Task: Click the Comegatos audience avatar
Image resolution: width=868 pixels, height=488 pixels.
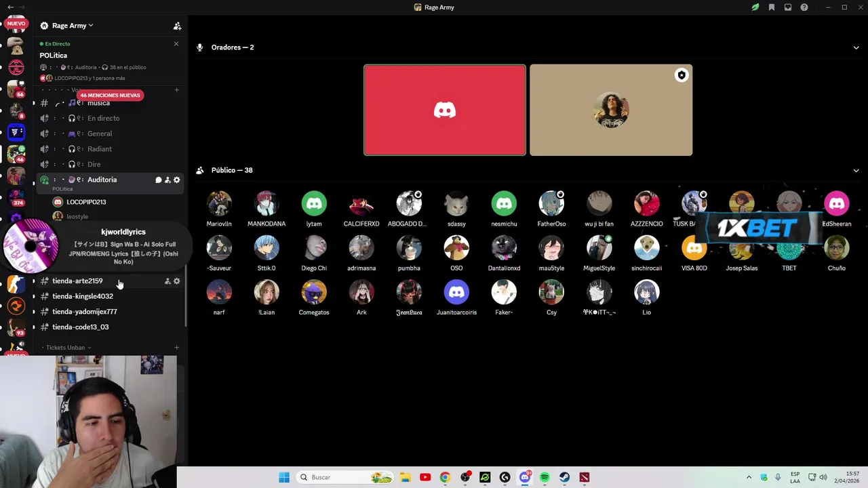Action: tap(314, 292)
